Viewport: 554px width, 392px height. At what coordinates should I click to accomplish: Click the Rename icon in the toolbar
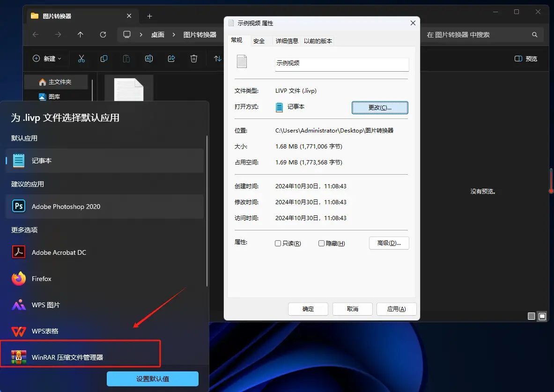(x=148, y=59)
